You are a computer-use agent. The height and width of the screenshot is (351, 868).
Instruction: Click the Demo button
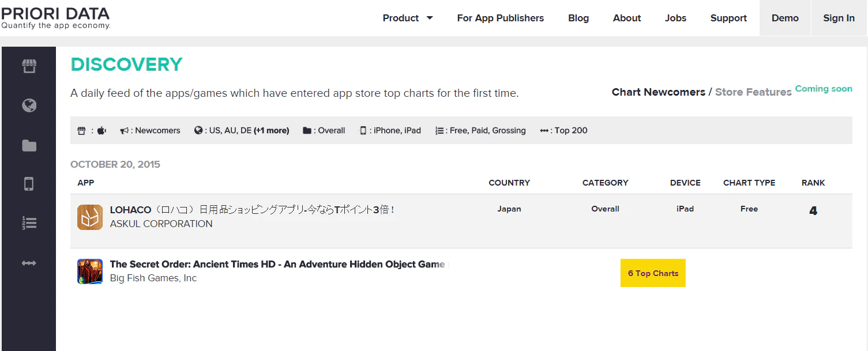click(x=785, y=18)
